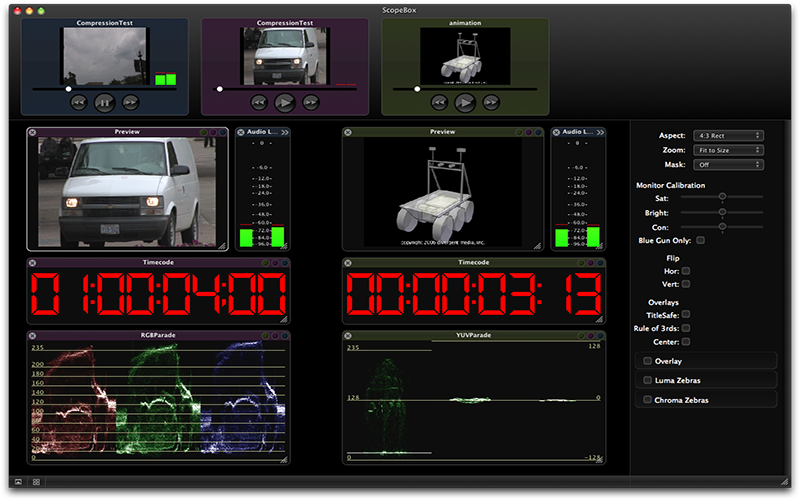
Task: Click the green source dot on van Preview header
Action: pyautogui.click(x=204, y=132)
